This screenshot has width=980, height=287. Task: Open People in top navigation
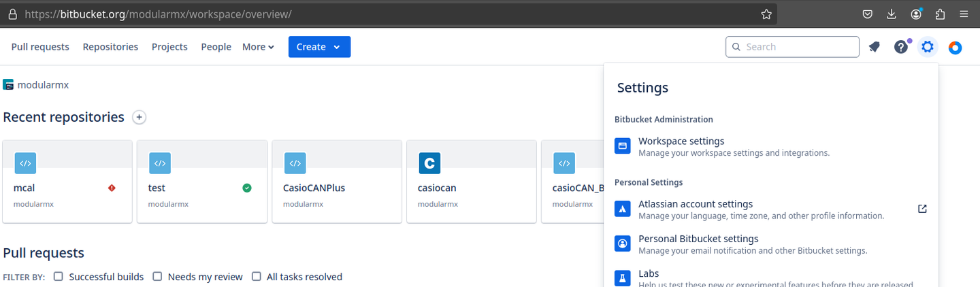[216, 47]
